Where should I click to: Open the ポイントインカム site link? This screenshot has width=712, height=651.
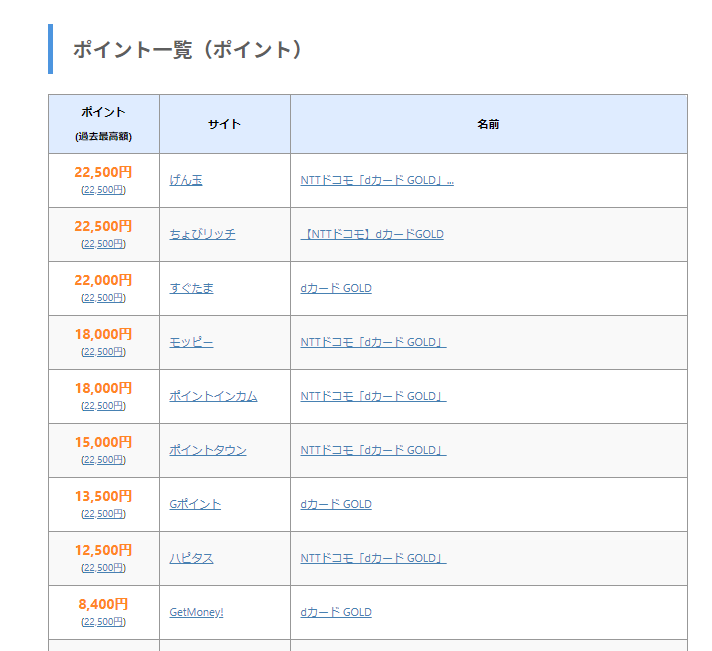coord(213,396)
